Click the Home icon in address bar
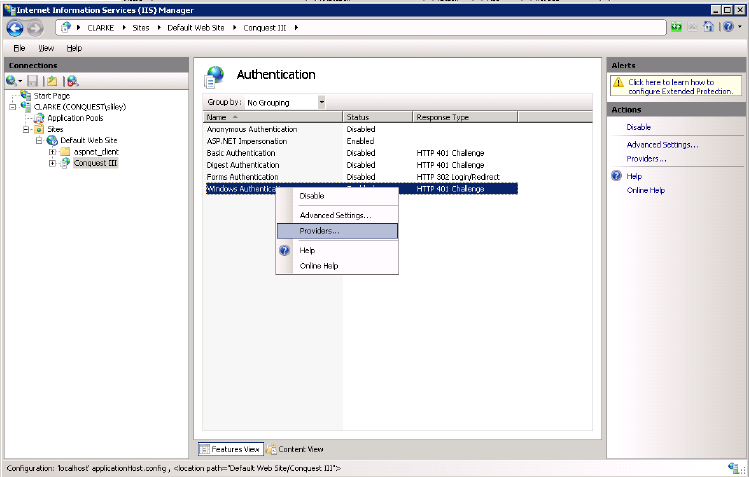 (708, 27)
